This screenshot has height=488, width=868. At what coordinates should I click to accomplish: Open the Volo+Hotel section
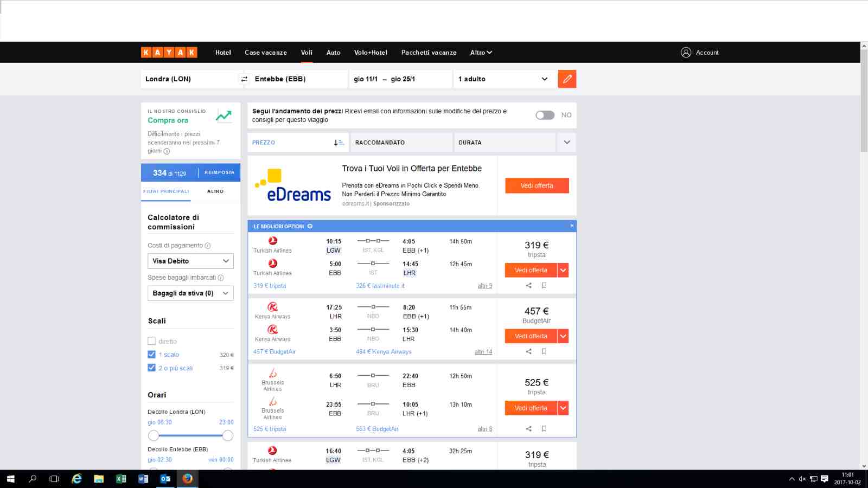tap(371, 53)
